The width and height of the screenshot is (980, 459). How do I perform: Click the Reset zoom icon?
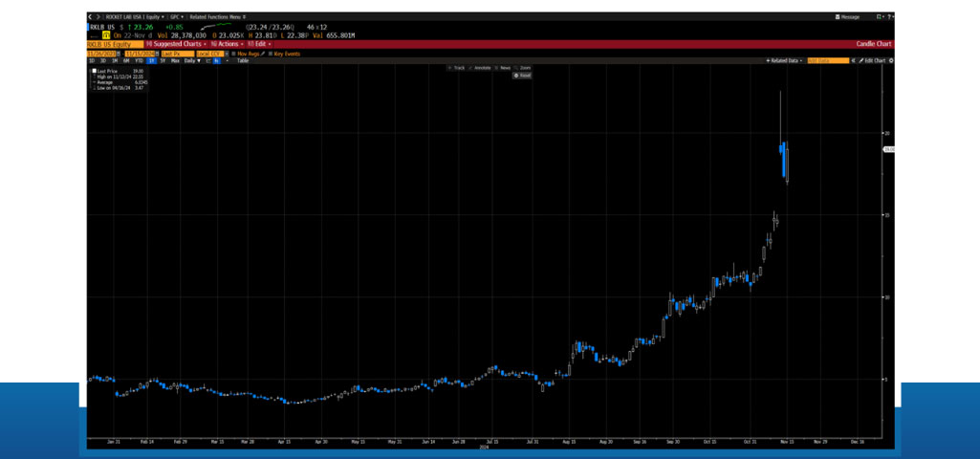click(x=516, y=76)
